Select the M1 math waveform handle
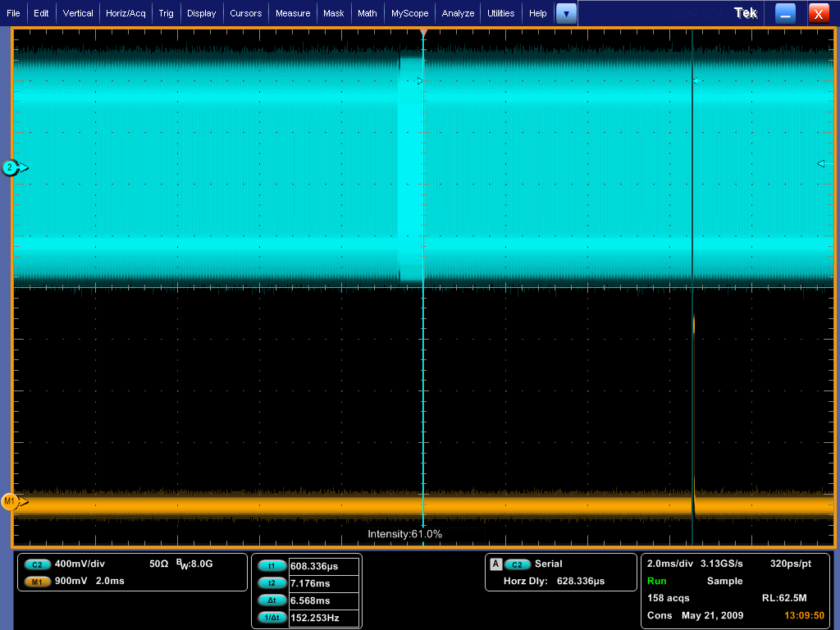This screenshot has width=840, height=630. point(10,501)
